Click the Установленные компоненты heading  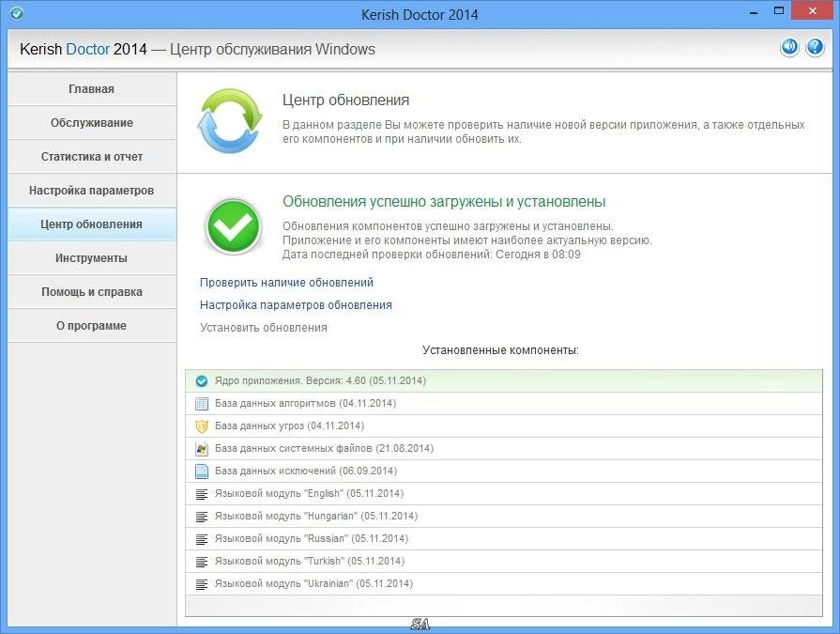(x=500, y=350)
